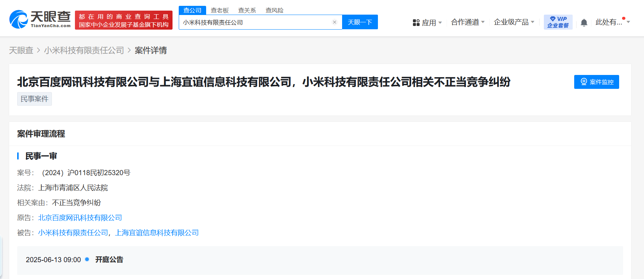The image size is (644, 279).
Task: Click case cause 不正当竞争纠纷
Action: (76, 203)
